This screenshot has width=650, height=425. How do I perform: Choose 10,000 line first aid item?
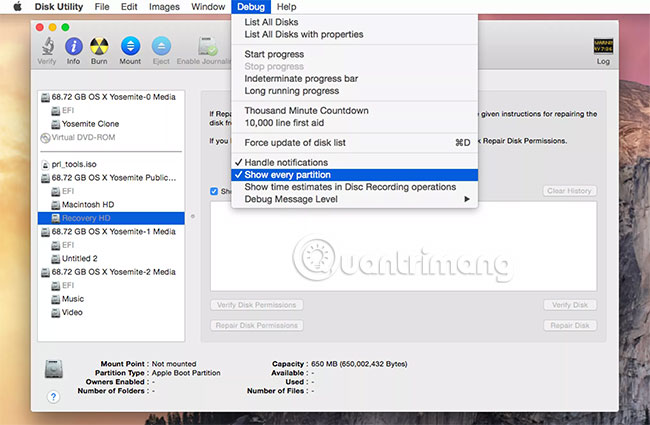point(354,123)
